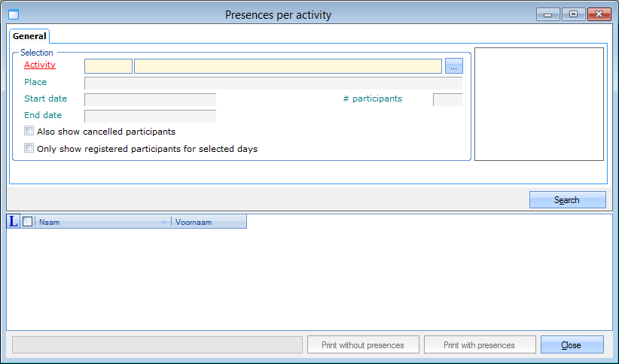Tick the select-all checkbox in grid header
Screen dimensions: 619x364
coord(28,222)
